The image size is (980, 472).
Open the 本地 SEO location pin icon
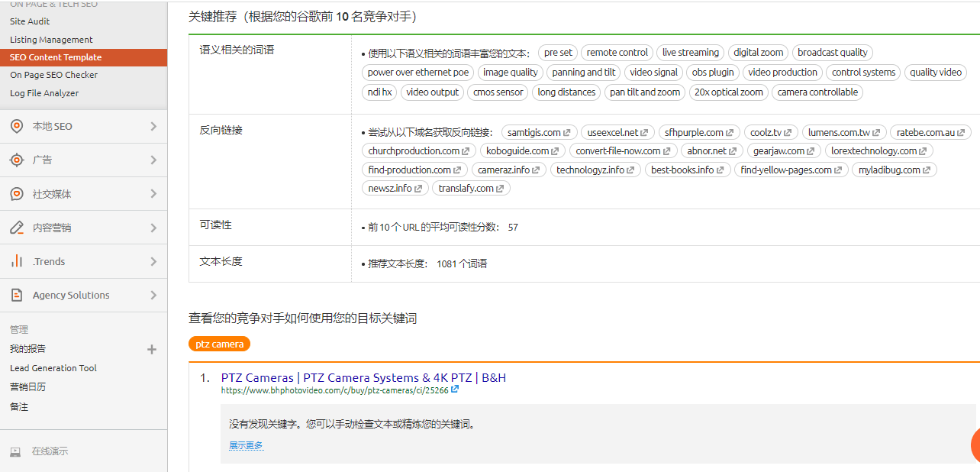point(17,126)
